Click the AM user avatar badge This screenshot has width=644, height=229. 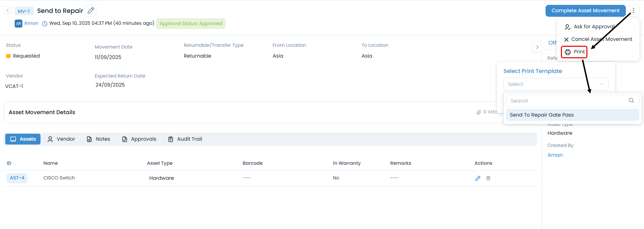tap(19, 23)
